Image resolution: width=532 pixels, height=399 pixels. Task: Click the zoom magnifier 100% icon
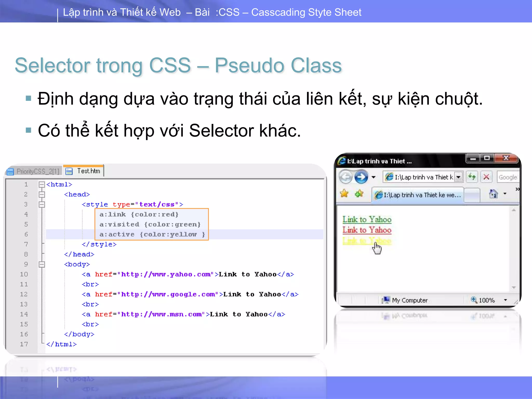[x=474, y=300]
